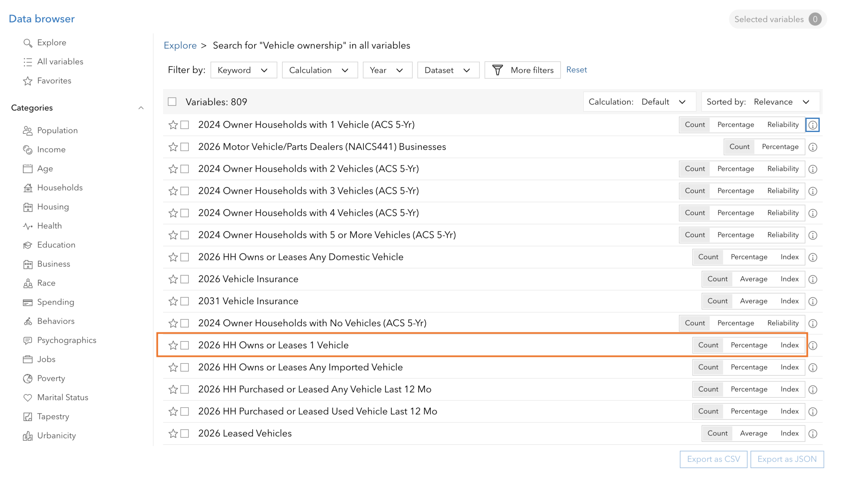Select 2024 Owner Households with 1 Vehicle checkbox

tap(185, 125)
